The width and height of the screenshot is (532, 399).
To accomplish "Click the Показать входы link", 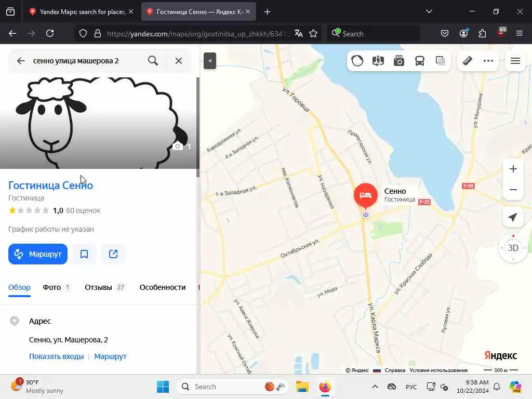I will click(56, 356).
